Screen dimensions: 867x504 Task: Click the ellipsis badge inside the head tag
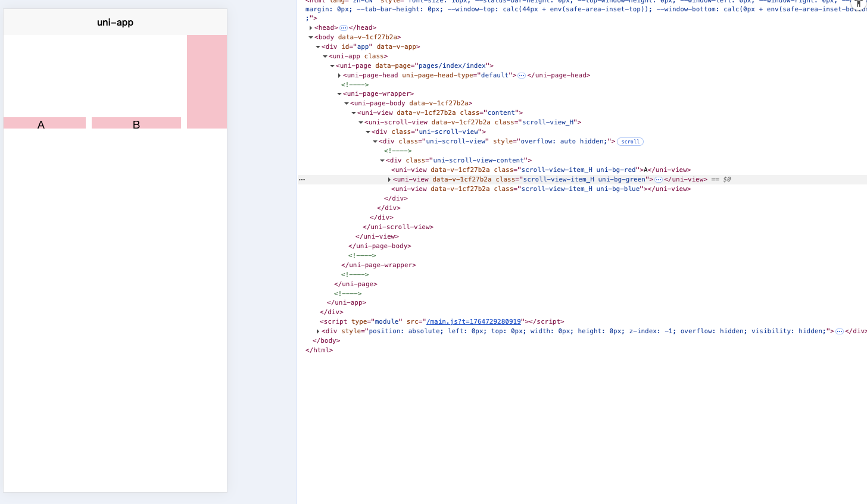[x=344, y=28]
